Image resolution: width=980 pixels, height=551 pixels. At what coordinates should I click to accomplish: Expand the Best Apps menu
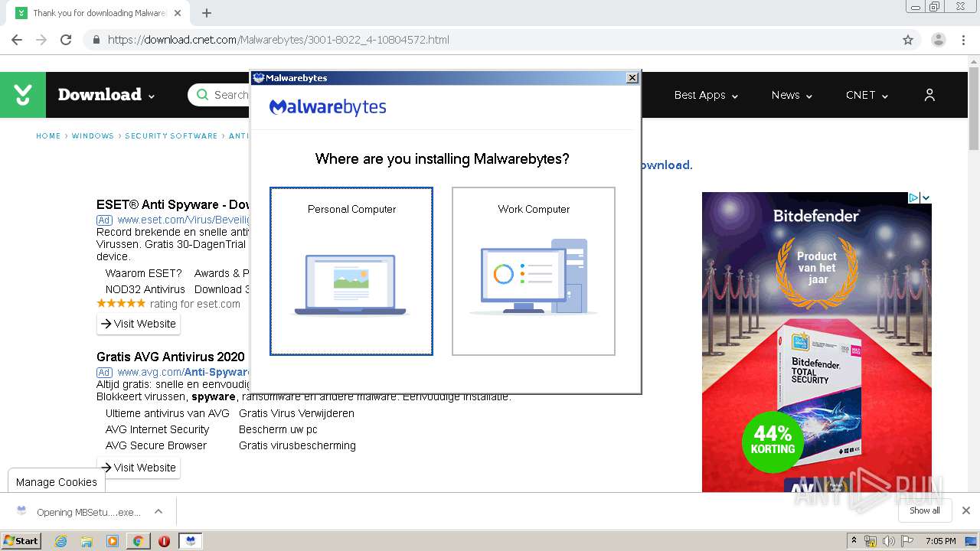pyautogui.click(x=706, y=95)
